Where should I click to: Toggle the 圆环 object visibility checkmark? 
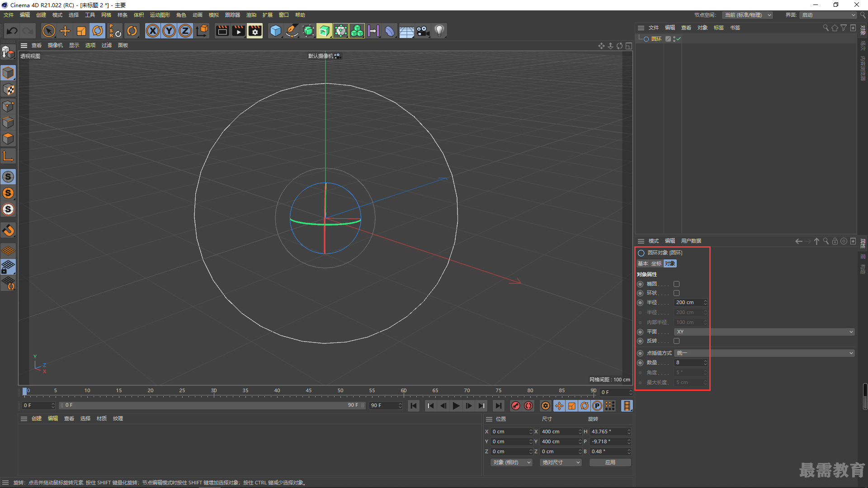point(679,39)
